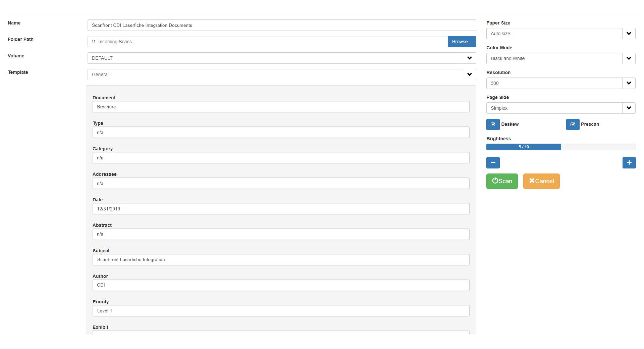
Task: Expand the Page Side dropdown arrow
Action: [629, 108]
